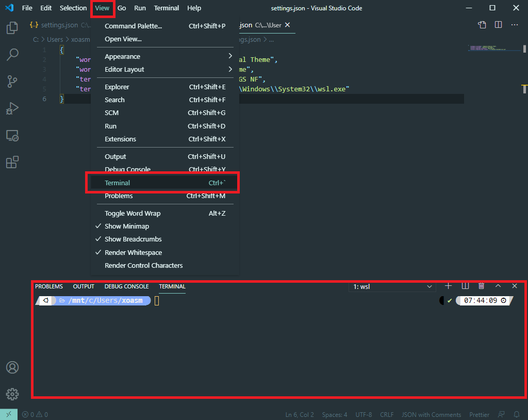Viewport: 528px width, 420px height.
Task: Select SCM in the View menu
Action: click(x=165, y=112)
